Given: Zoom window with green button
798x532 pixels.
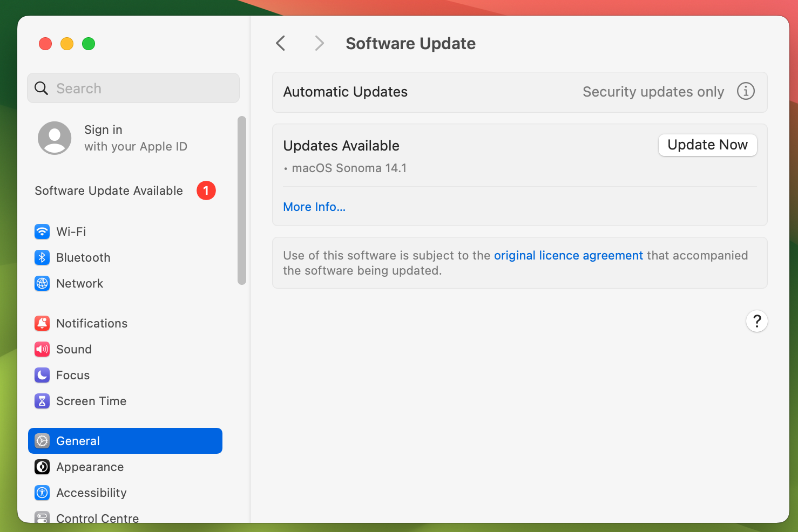Looking at the screenshot, I should pyautogui.click(x=89, y=44).
